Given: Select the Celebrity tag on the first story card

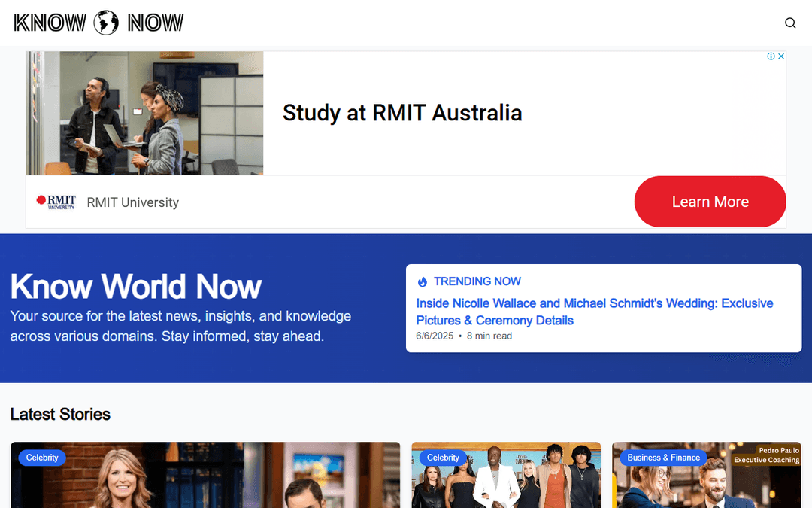Looking at the screenshot, I should coord(42,458).
